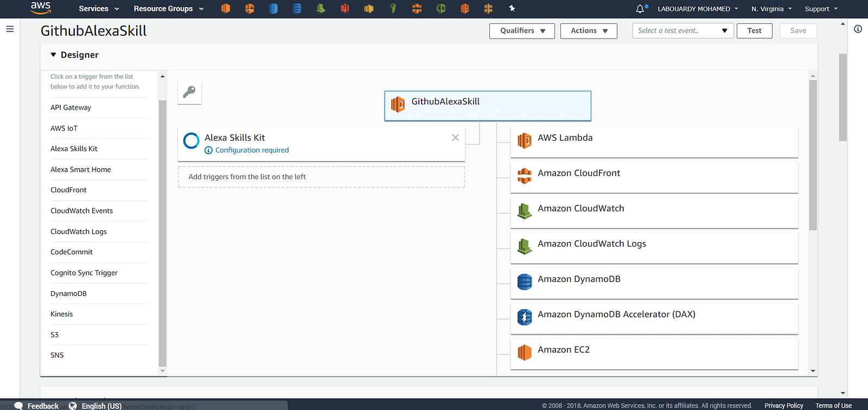Open green CloudWatch shortcut icon in top bar
The width and height of the screenshot is (868, 410).
pyautogui.click(x=321, y=9)
